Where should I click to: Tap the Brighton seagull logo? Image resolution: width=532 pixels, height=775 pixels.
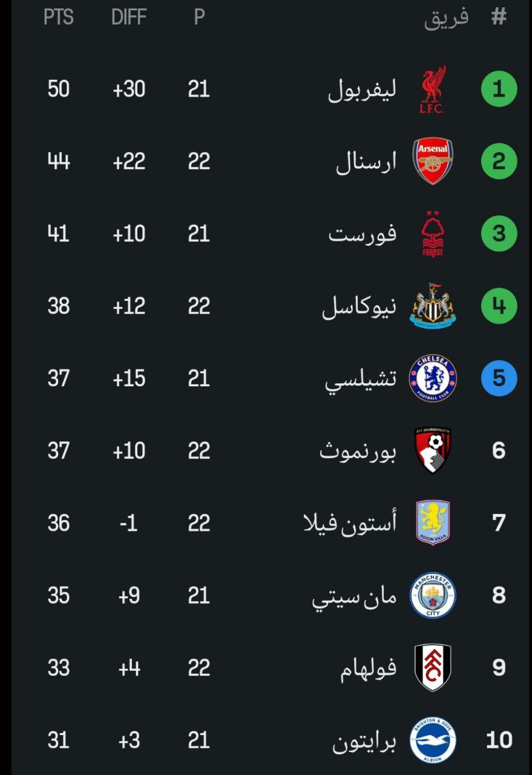[433, 740]
